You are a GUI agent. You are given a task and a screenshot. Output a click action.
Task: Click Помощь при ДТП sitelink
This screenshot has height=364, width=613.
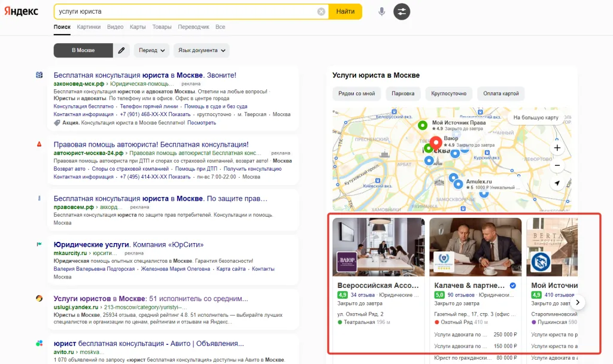coord(196,169)
